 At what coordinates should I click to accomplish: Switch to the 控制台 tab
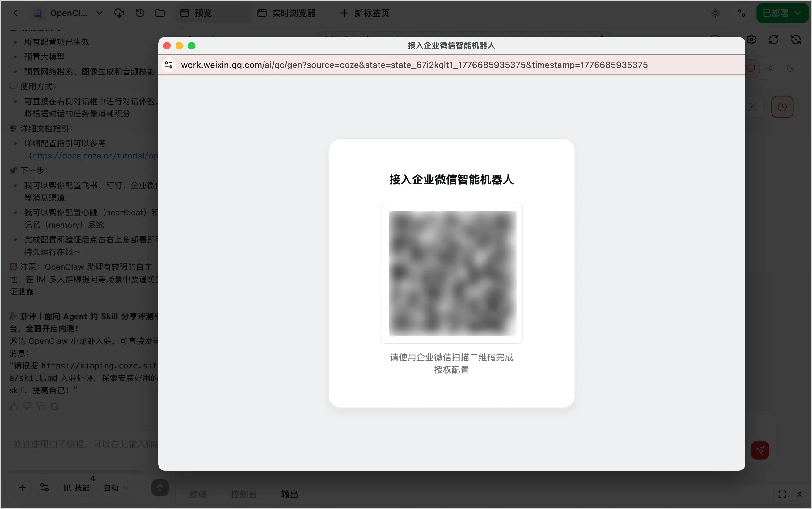244,494
